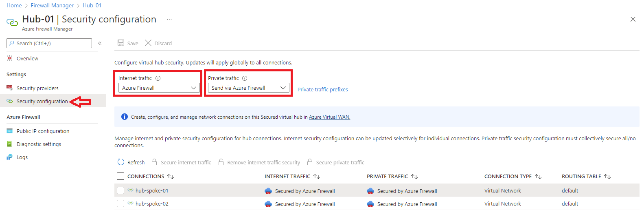Sort by the ROUTING TABLE column arrows
The height and width of the screenshot is (219, 644).
point(607,177)
